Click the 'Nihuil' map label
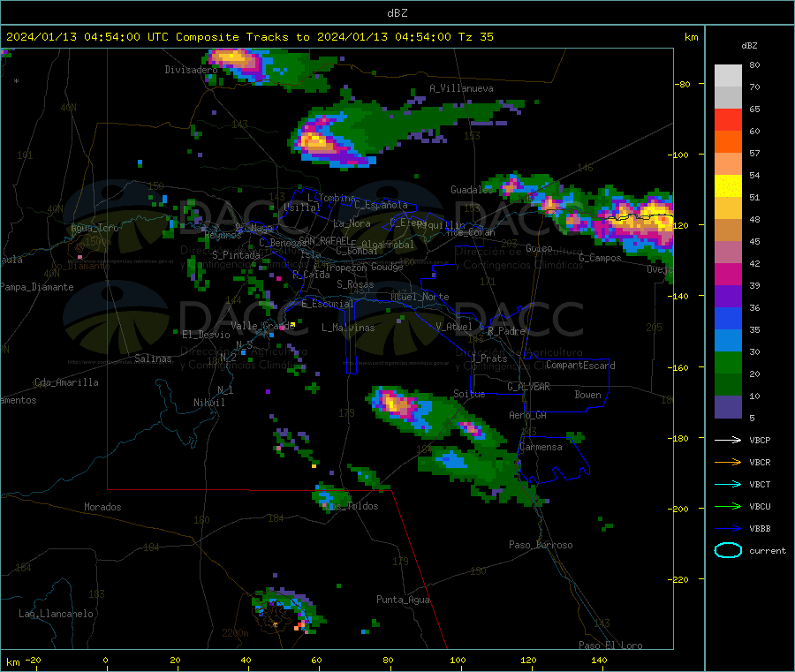The height and width of the screenshot is (672, 795). (x=208, y=403)
